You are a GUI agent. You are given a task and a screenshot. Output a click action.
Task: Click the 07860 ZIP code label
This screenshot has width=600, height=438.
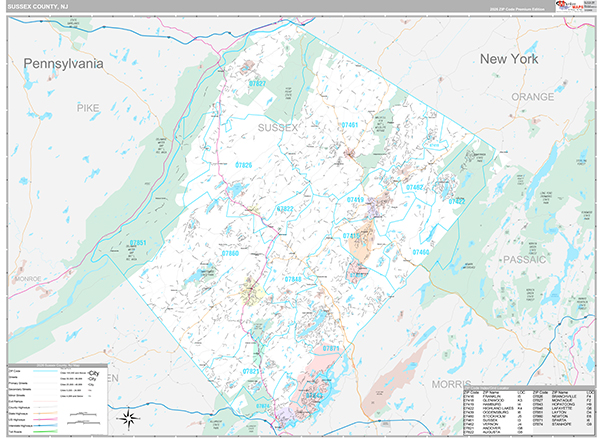pos(230,253)
